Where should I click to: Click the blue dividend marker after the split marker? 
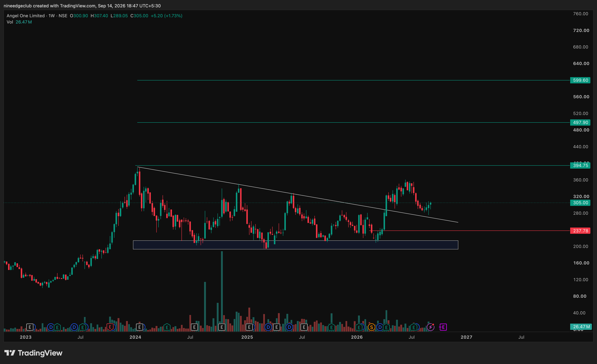pyautogui.click(x=380, y=327)
